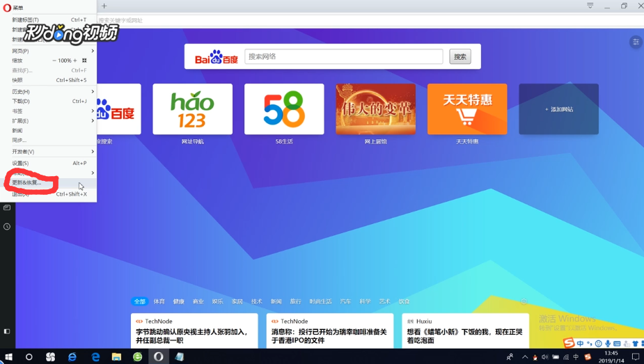Expand the 扩展(E) submenu
The image size is (644, 364).
[49, 121]
